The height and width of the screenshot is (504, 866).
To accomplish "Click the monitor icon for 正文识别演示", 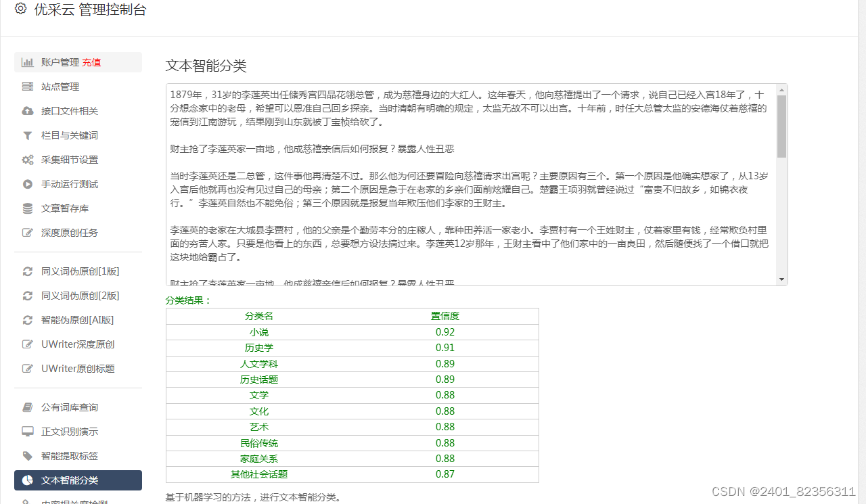I will point(28,432).
